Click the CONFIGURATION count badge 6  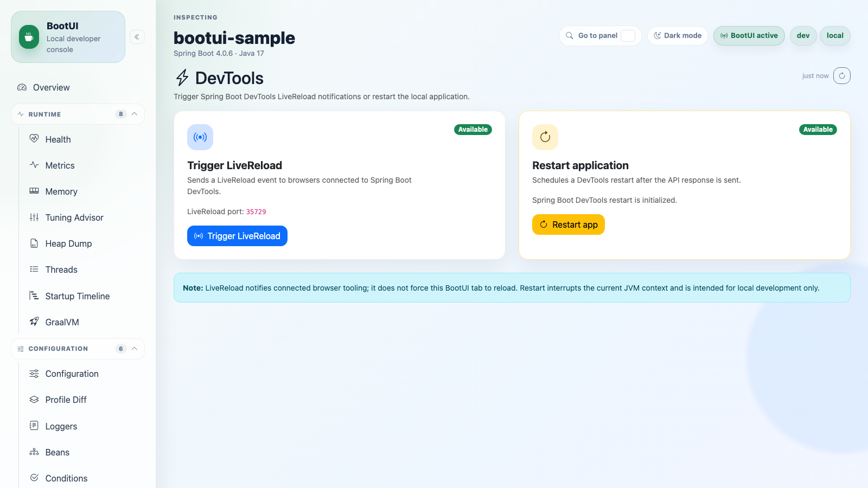(121, 349)
